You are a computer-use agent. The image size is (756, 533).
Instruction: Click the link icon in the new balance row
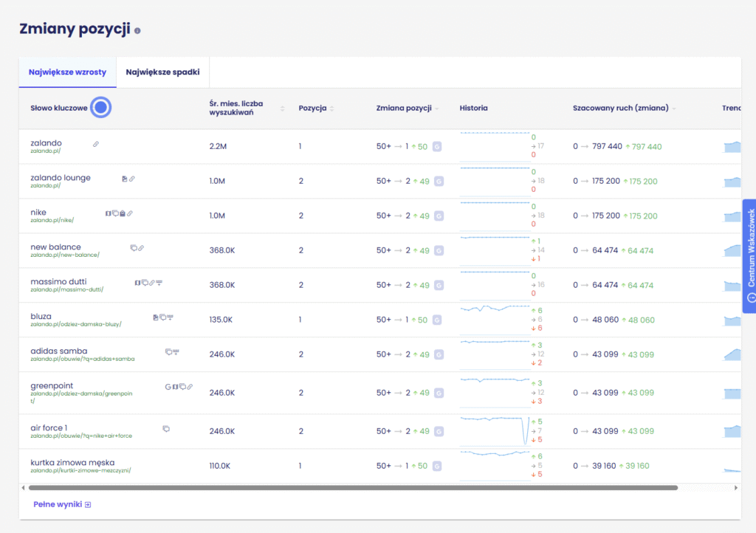(x=141, y=248)
